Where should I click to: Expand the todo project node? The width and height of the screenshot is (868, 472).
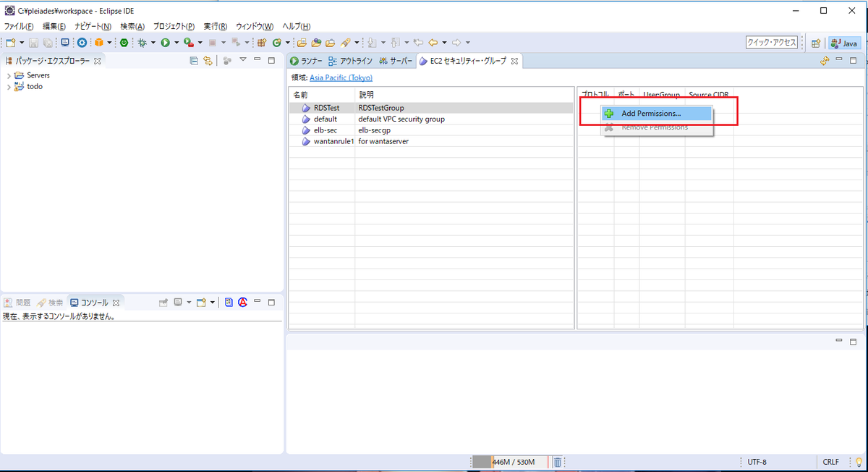[9, 87]
